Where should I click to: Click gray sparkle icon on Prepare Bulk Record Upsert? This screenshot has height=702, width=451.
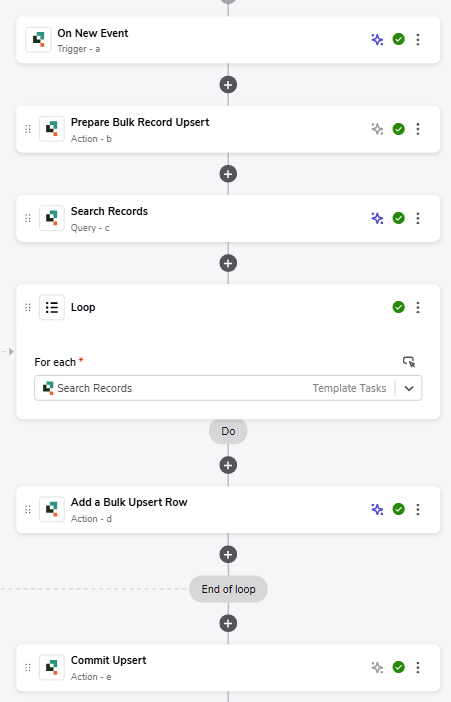coord(377,129)
